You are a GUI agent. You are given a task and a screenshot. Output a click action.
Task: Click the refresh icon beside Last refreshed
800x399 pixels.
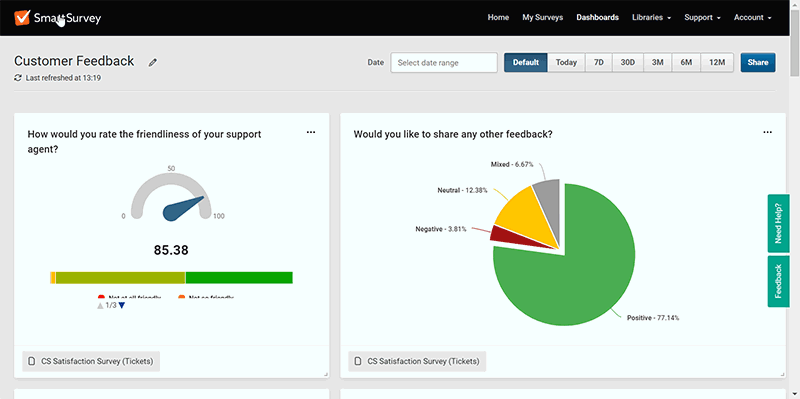pos(18,78)
